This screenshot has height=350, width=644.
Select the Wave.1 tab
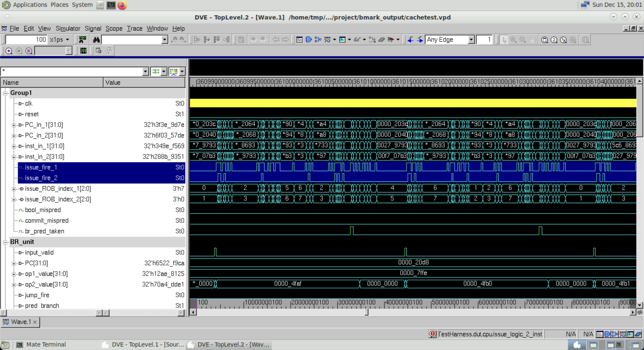[x=20, y=322]
